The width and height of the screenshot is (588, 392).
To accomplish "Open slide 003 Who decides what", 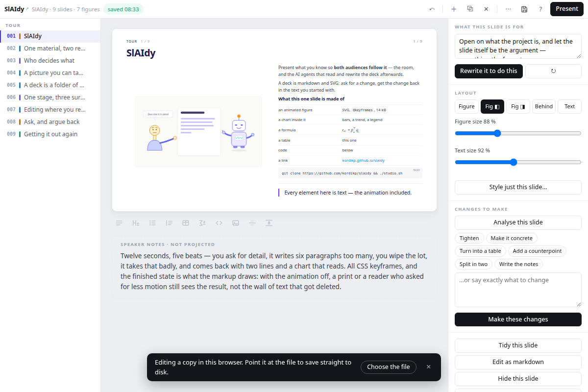I will pyautogui.click(x=50, y=61).
